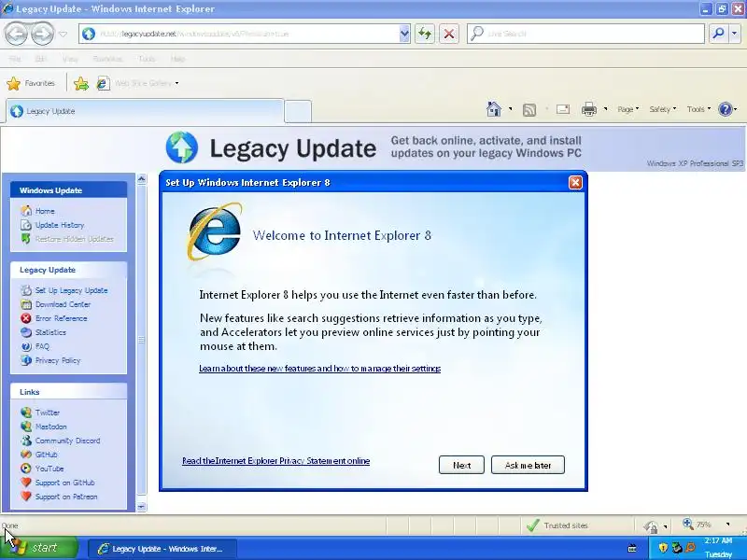Click the Legacy Update taskbar window button
747x560 pixels.
tap(162, 549)
